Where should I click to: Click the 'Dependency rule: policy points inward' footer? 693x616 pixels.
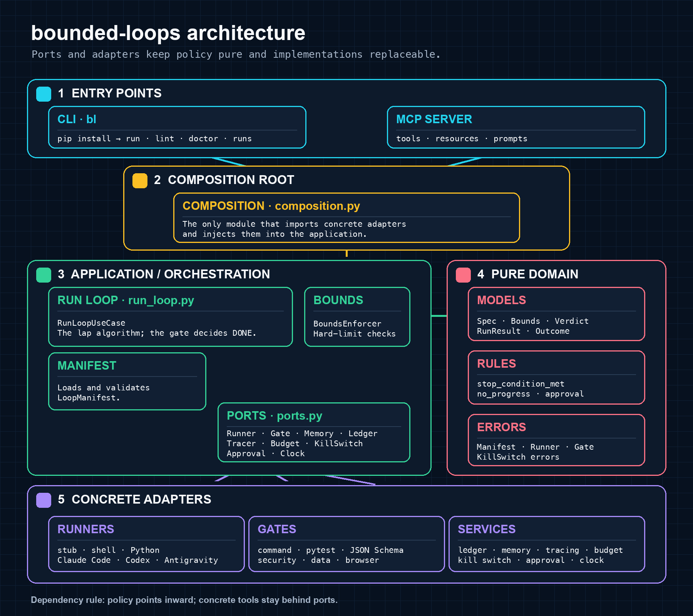pos(184,600)
